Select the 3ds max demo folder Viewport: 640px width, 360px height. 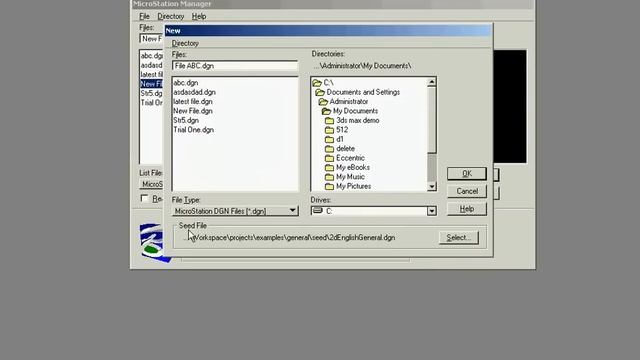coord(353,120)
